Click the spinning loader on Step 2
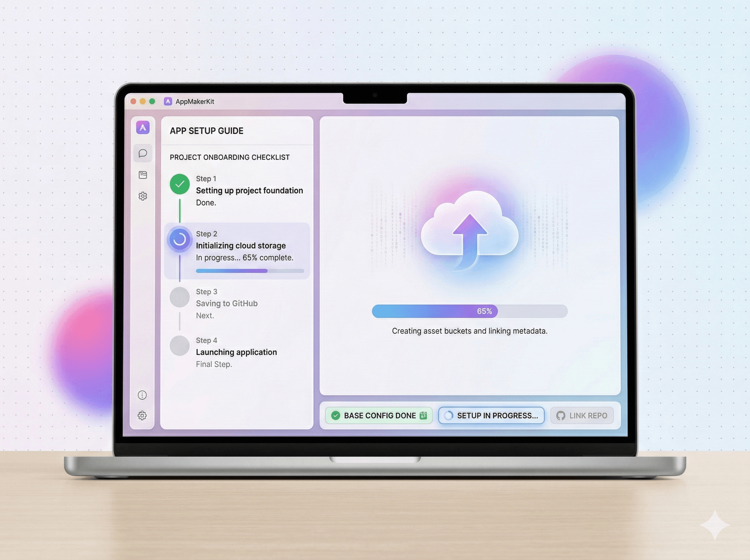Viewport: 750px width, 560px height. pyautogui.click(x=180, y=239)
